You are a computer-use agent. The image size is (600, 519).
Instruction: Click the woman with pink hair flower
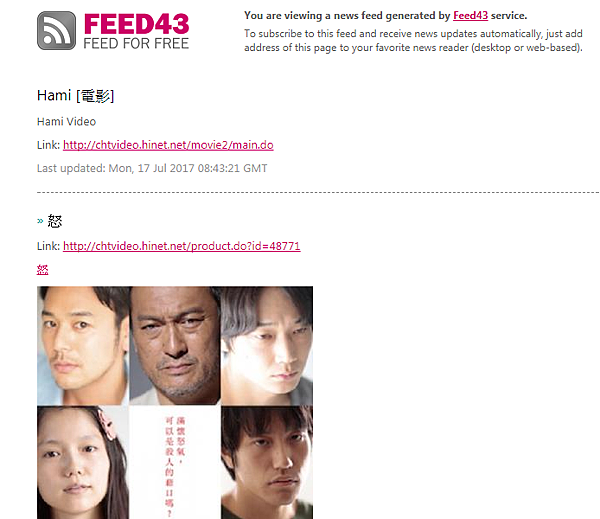[83, 462]
